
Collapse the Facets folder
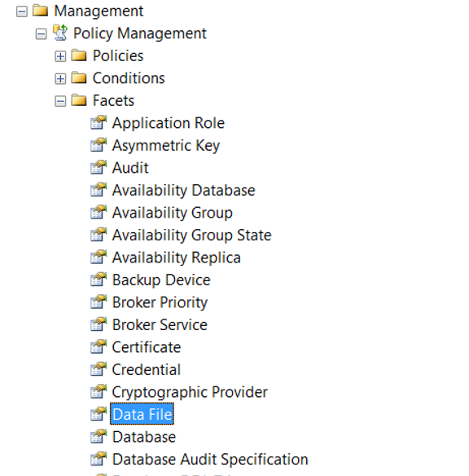(x=60, y=101)
